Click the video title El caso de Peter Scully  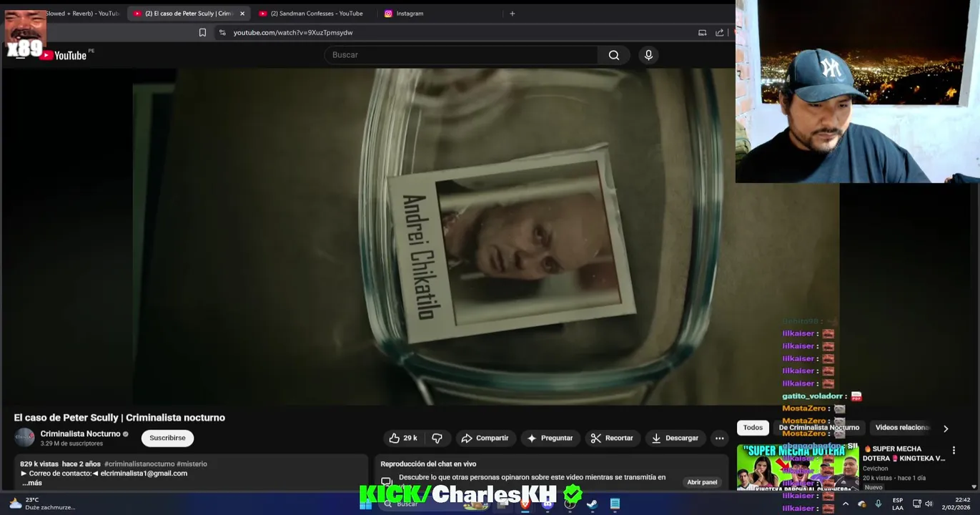[x=119, y=418]
